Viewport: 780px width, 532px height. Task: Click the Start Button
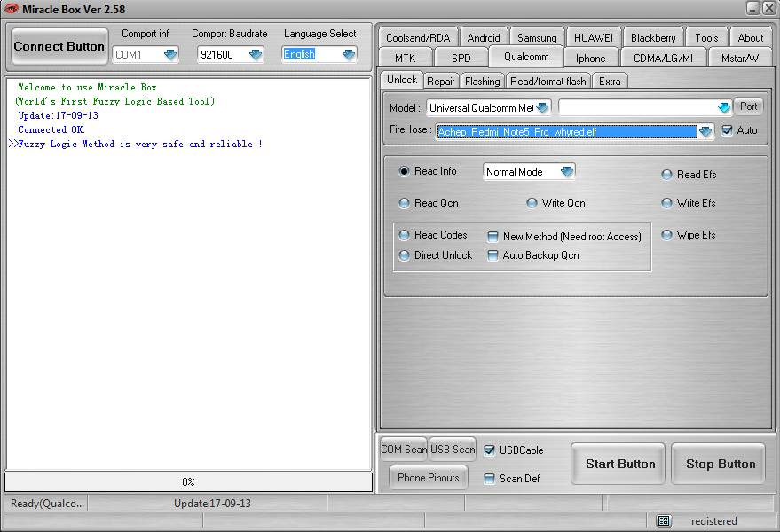coord(619,464)
